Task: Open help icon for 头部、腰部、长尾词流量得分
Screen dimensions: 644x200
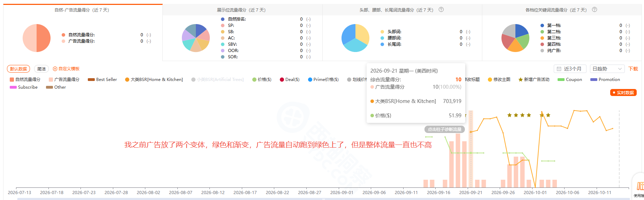Action: pos(441,10)
